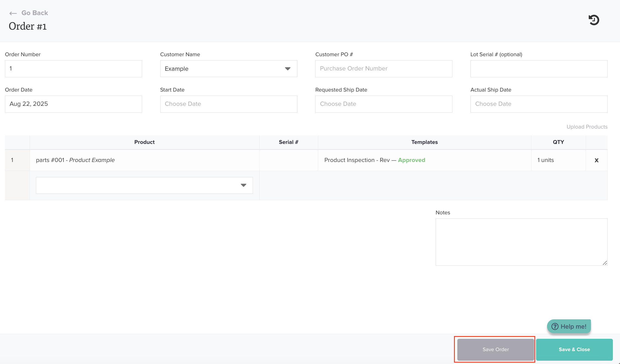Open the Customer Name dropdown arrow
The image size is (620, 364).
288,69
